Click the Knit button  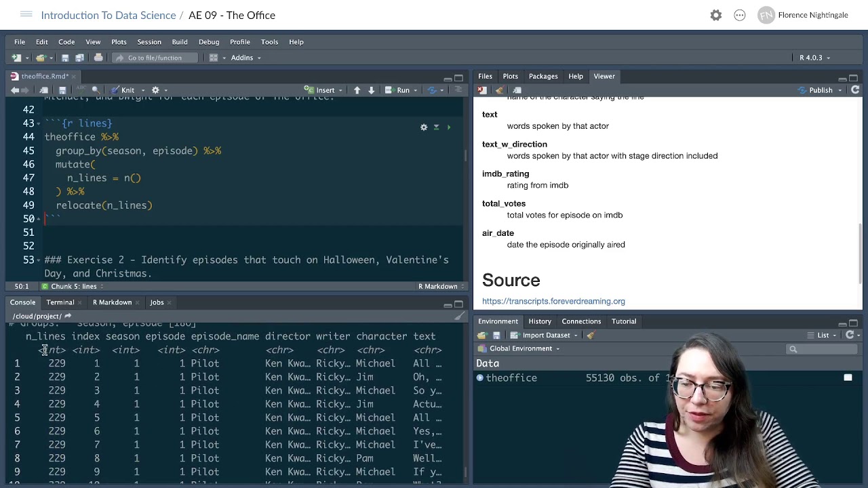click(x=122, y=90)
